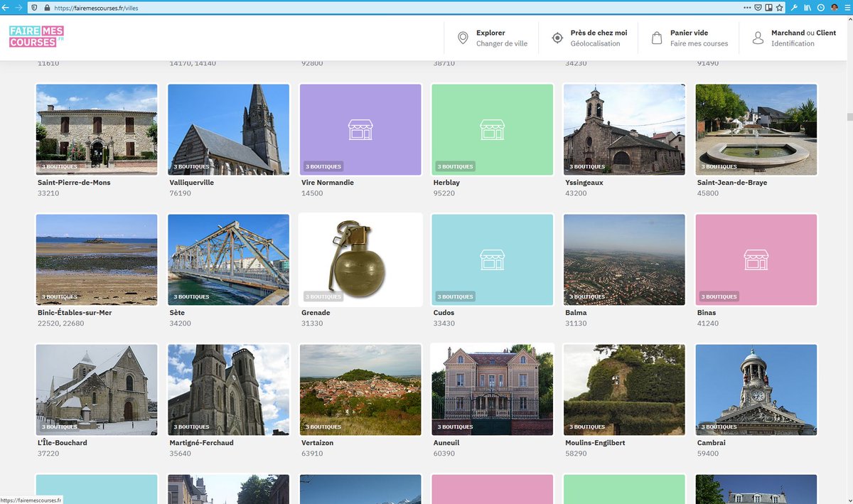Click the Trello extension icon in the address bar
Viewport: 853px width, 504px height.
[768, 7]
